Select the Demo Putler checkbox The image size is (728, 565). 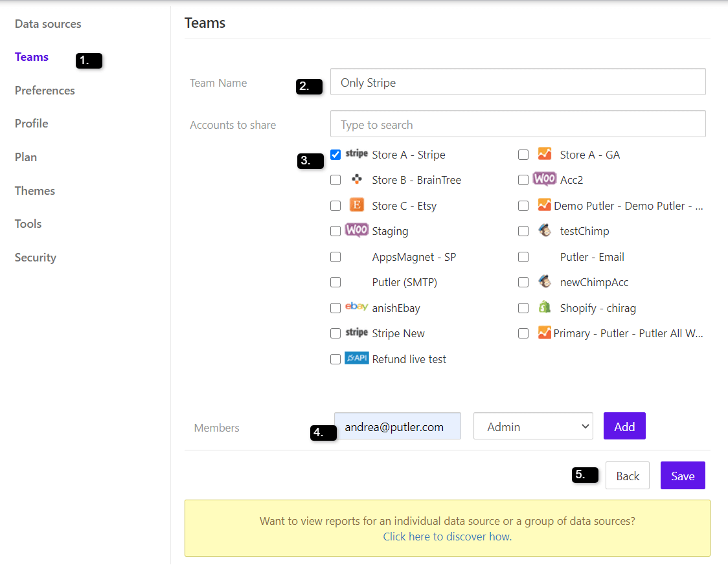523,206
